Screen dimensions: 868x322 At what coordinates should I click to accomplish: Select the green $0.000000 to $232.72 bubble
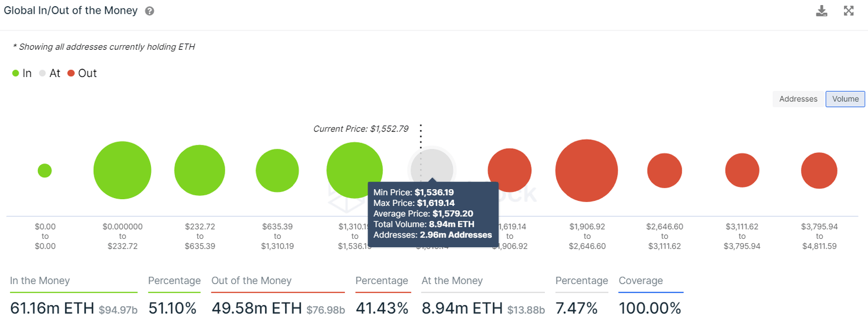[122, 170]
